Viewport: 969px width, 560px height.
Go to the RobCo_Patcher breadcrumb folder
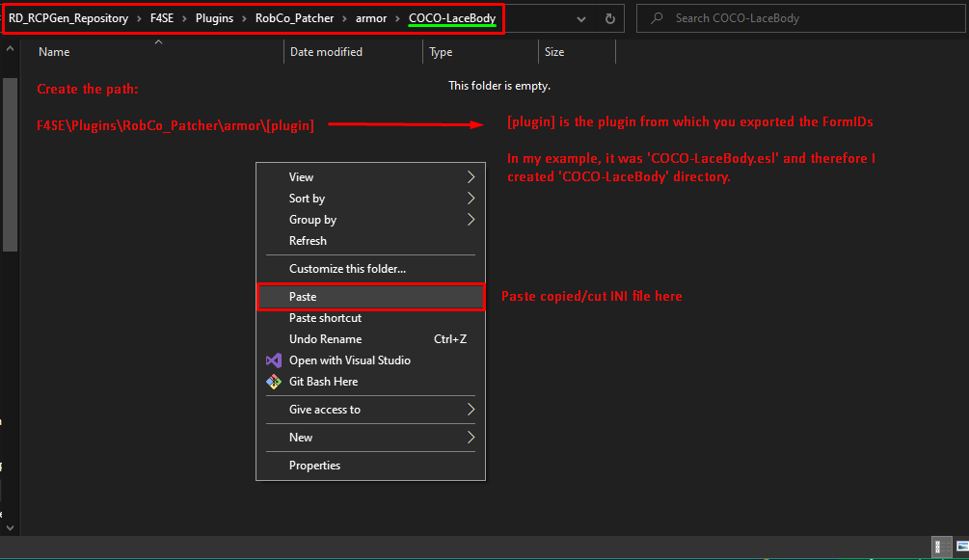tap(294, 18)
